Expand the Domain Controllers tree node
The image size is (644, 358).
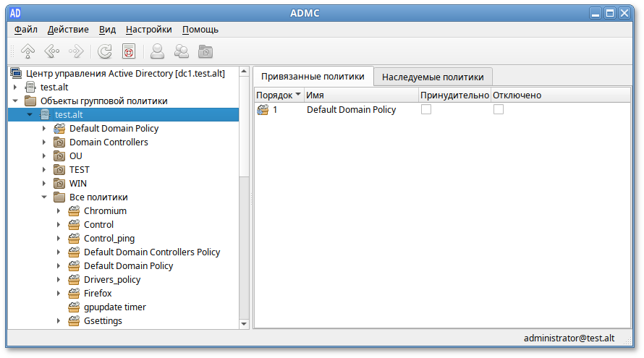click(x=44, y=142)
